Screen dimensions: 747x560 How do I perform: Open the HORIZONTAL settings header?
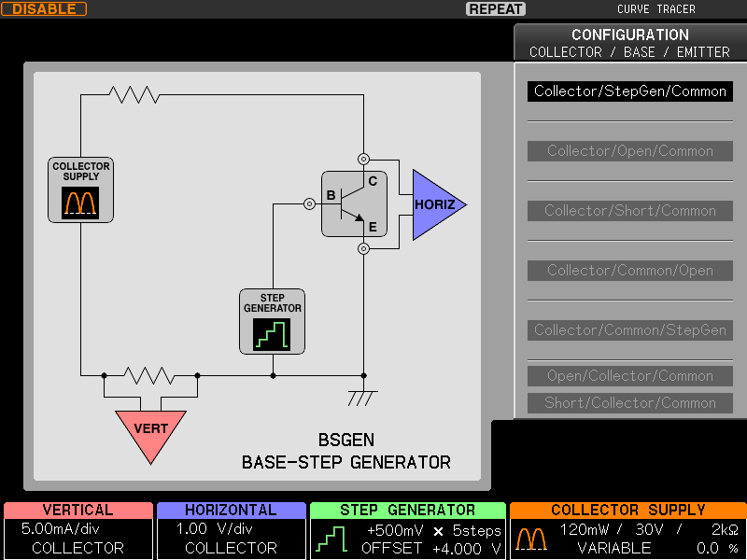[231, 510]
